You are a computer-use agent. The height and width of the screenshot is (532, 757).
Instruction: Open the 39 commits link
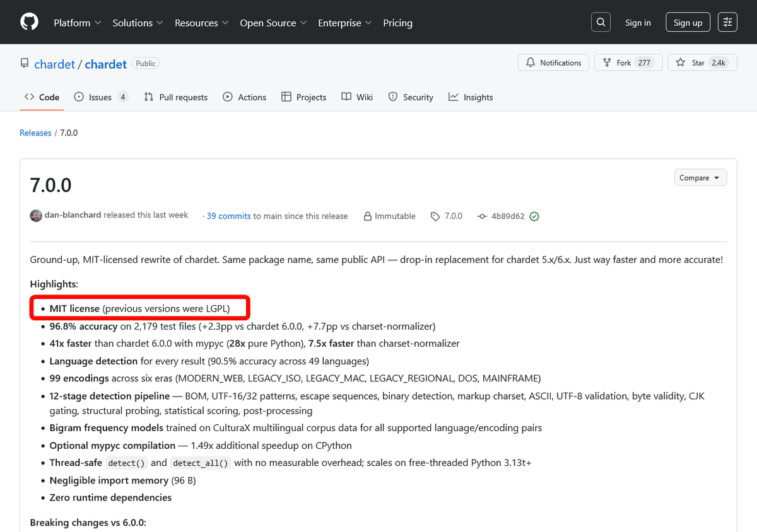click(228, 216)
